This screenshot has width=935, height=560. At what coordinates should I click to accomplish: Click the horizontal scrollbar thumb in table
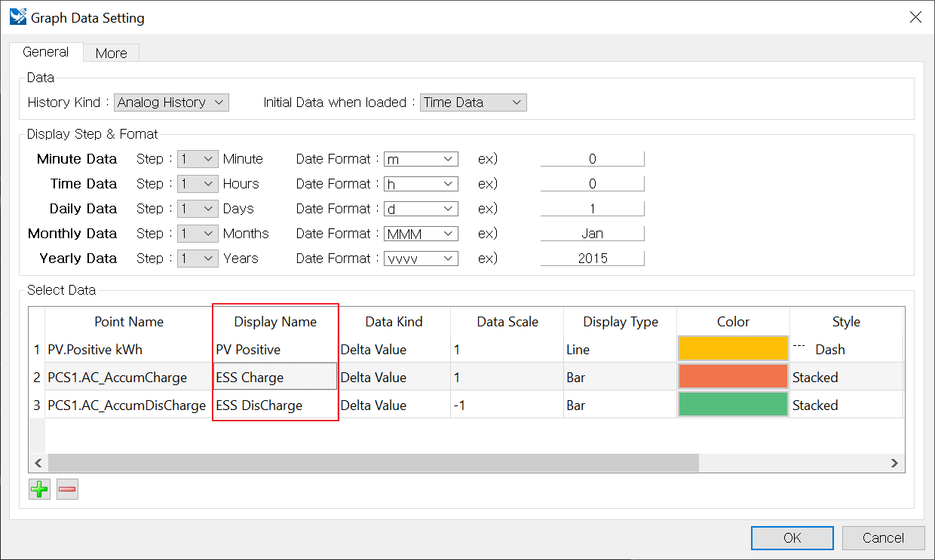coord(373,463)
